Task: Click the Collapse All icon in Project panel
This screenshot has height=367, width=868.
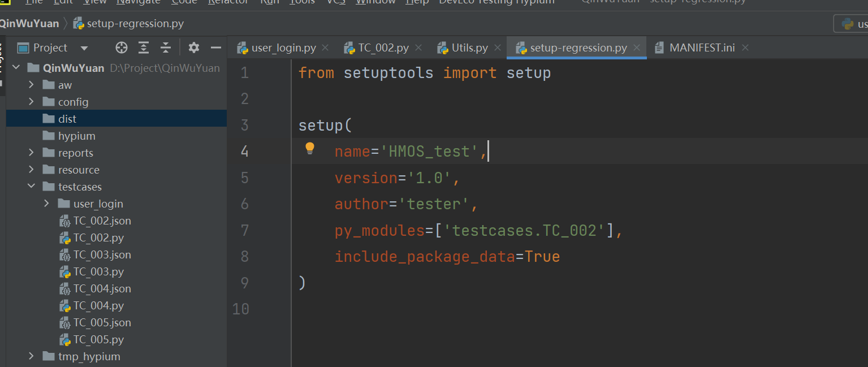Action: [x=165, y=48]
